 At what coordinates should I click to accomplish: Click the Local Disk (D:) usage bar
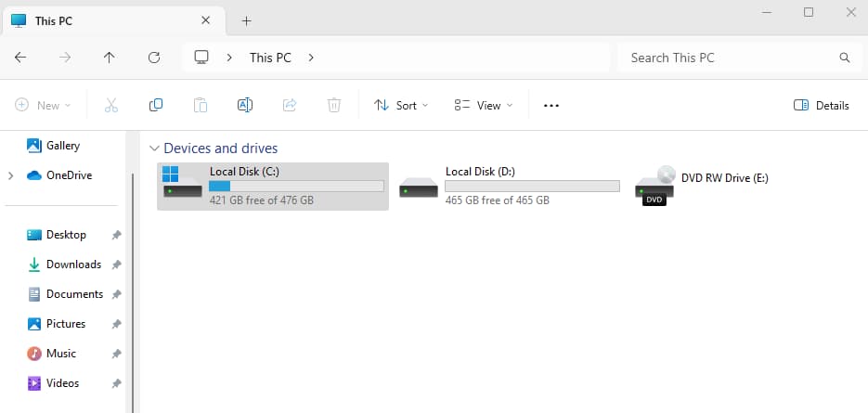[x=532, y=186]
